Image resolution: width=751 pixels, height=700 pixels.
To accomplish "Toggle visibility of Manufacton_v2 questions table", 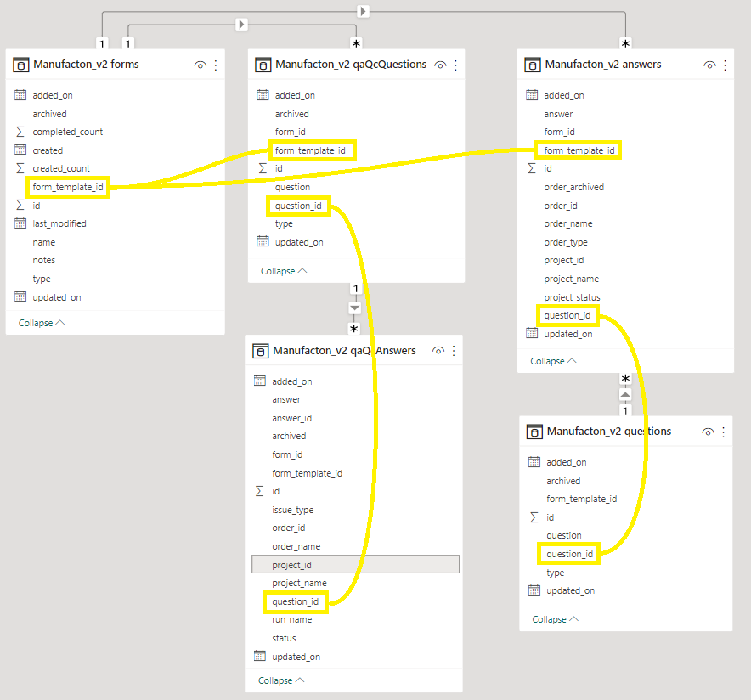I will [708, 432].
